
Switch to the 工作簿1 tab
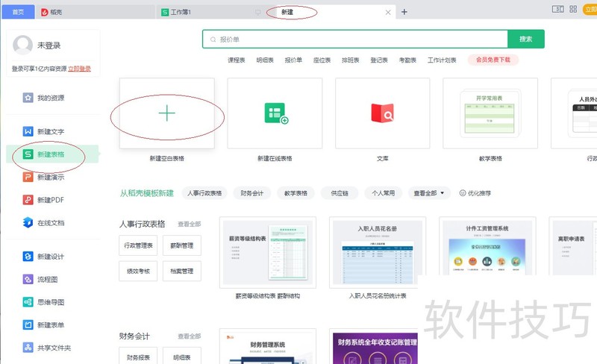coord(181,13)
